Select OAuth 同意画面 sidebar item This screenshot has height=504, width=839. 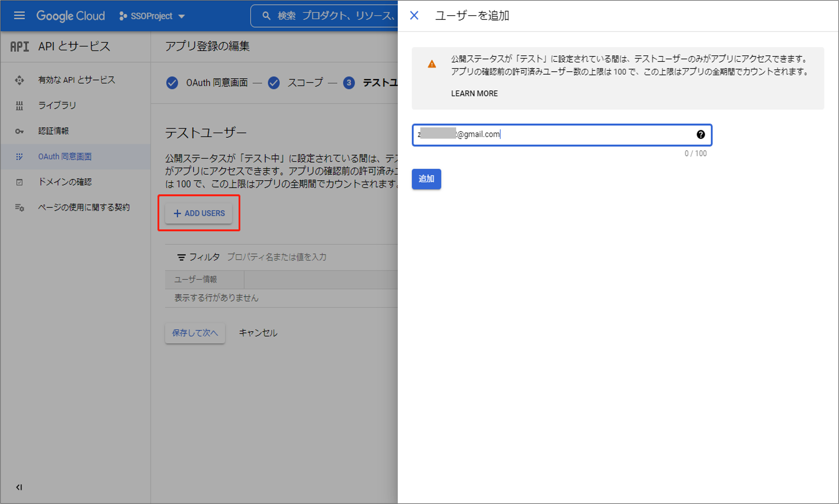pos(65,157)
